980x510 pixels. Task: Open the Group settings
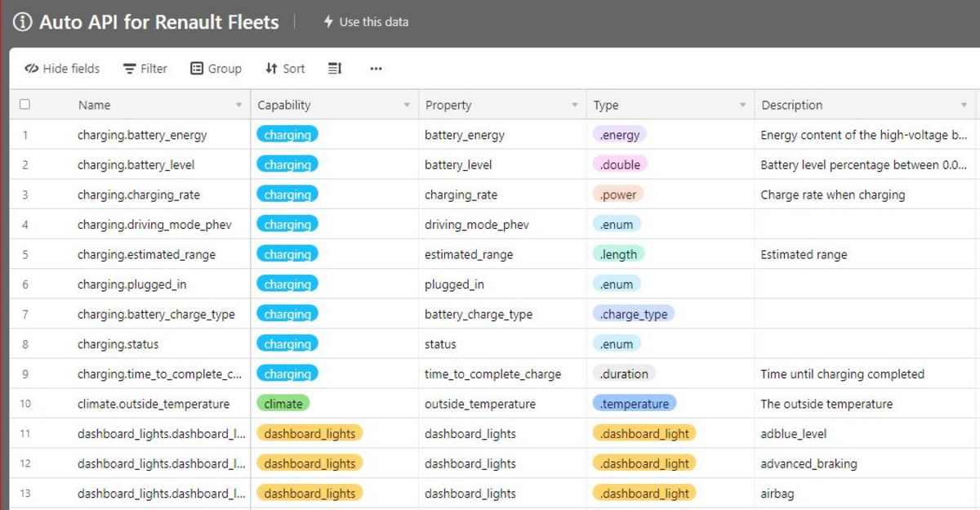point(216,69)
